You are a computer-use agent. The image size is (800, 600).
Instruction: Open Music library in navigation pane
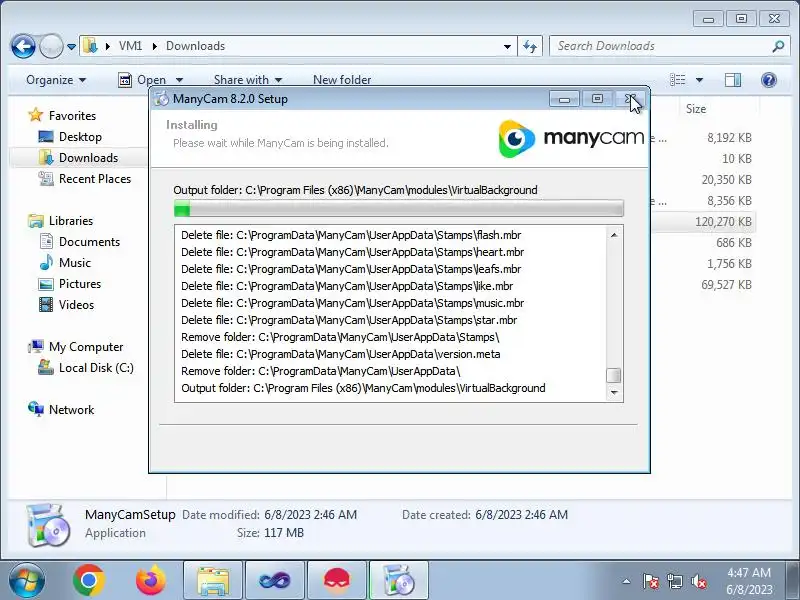75,263
